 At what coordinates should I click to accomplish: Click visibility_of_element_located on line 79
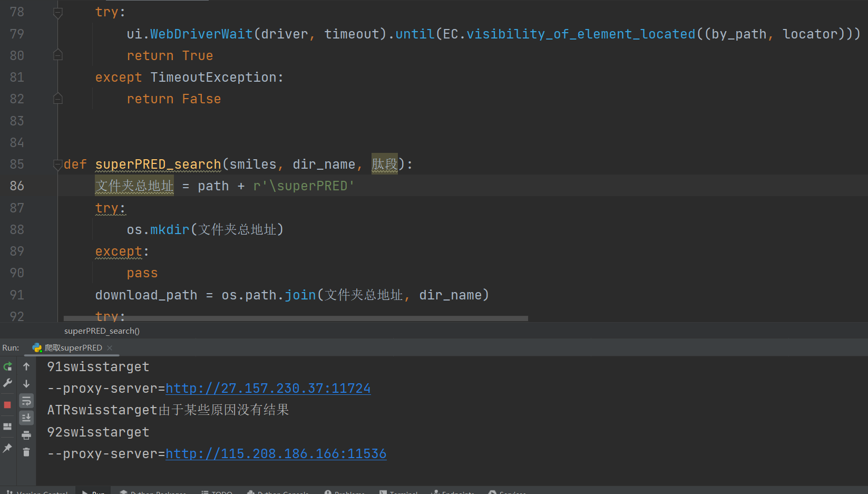[x=581, y=34]
